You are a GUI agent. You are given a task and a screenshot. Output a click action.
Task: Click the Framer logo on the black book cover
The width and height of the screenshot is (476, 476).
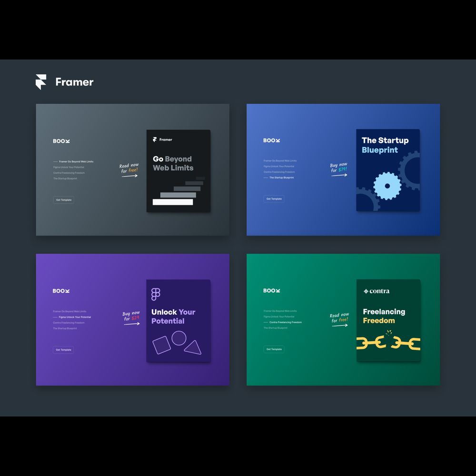tap(162, 139)
